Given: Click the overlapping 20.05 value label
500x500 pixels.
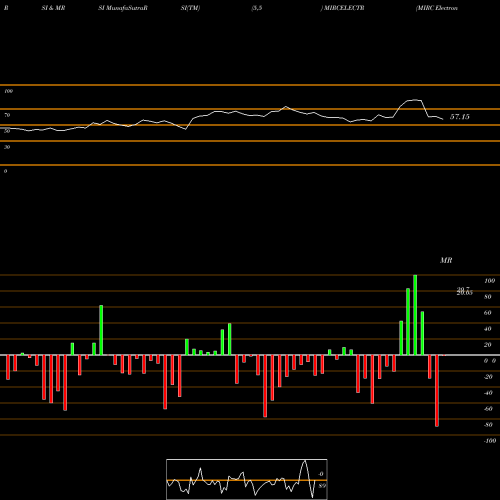Looking at the screenshot, I should [465, 293].
